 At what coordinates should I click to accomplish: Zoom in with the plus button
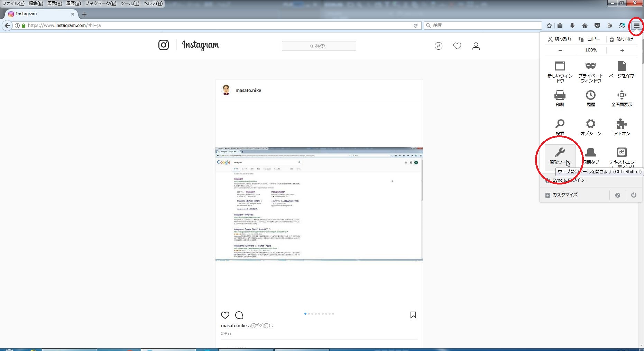coord(622,50)
